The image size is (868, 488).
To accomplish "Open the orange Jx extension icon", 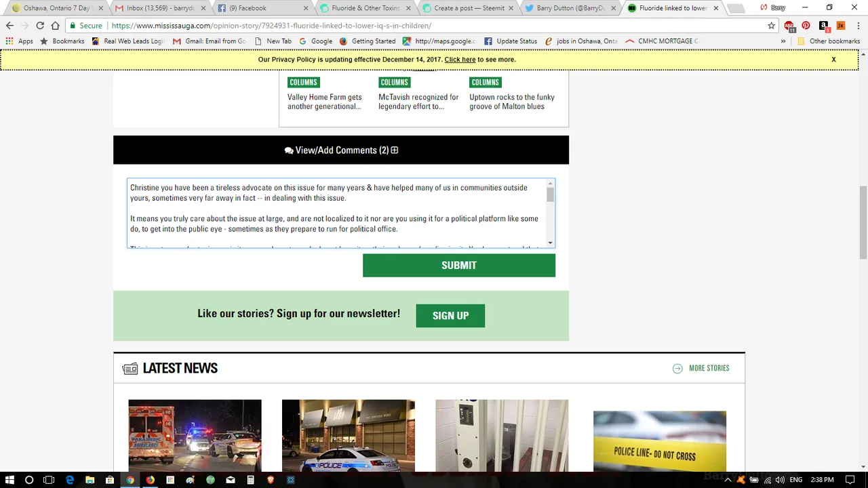I will click(841, 26).
